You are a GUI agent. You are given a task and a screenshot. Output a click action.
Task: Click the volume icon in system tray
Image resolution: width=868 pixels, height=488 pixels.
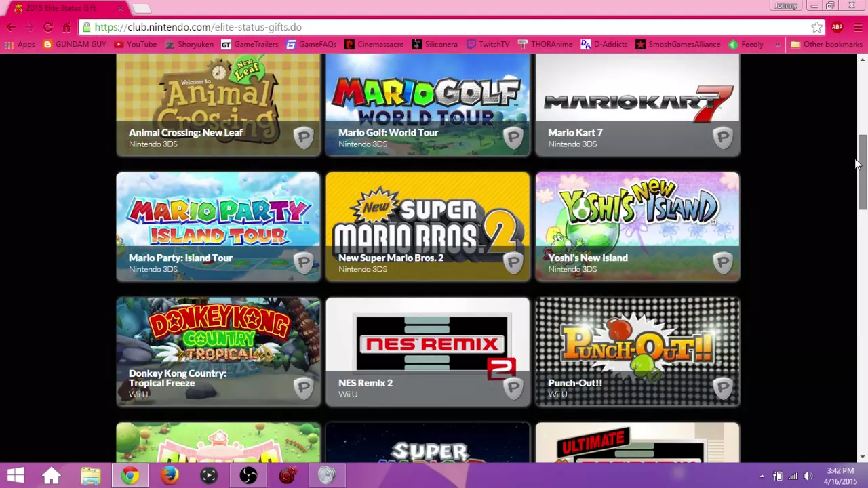[x=808, y=476]
